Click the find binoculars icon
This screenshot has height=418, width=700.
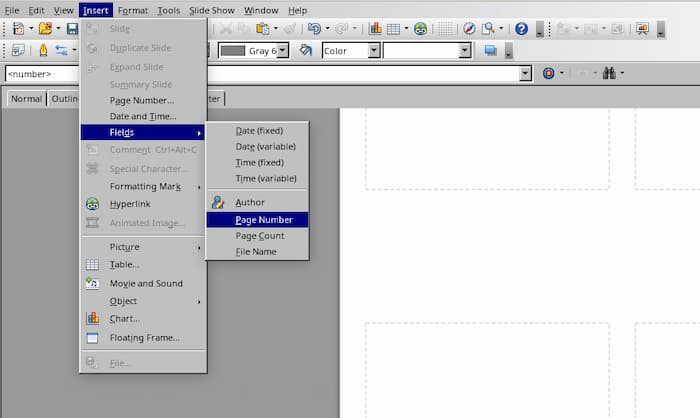609,73
